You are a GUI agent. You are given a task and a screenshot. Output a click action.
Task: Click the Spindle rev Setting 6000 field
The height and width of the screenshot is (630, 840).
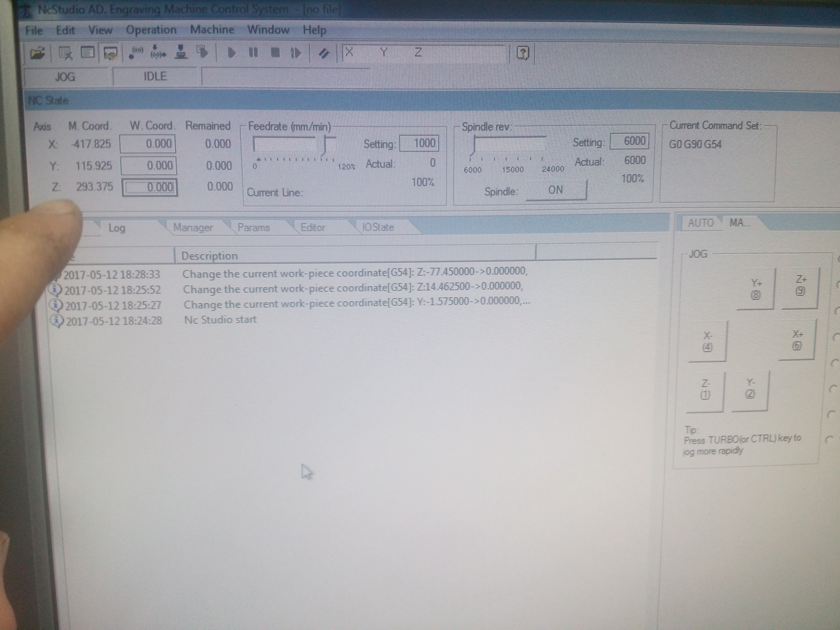[x=629, y=142]
